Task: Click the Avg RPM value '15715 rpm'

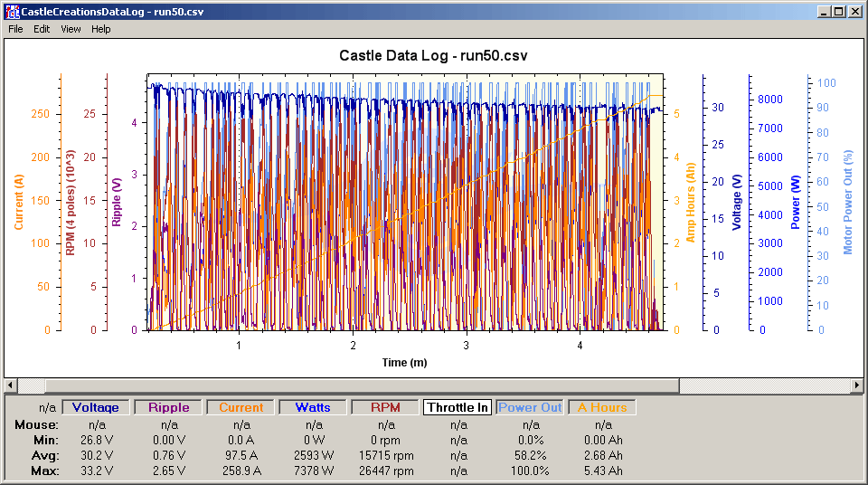Action: point(386,456)
